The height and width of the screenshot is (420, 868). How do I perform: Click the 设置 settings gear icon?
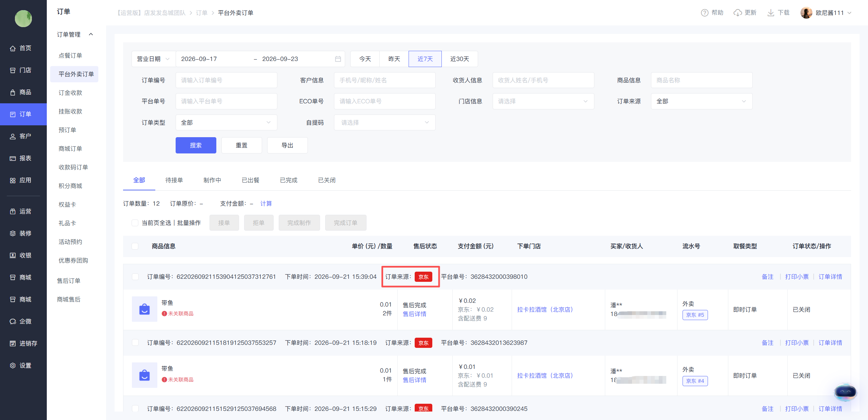pyautogui.click(x=13, y=365)
